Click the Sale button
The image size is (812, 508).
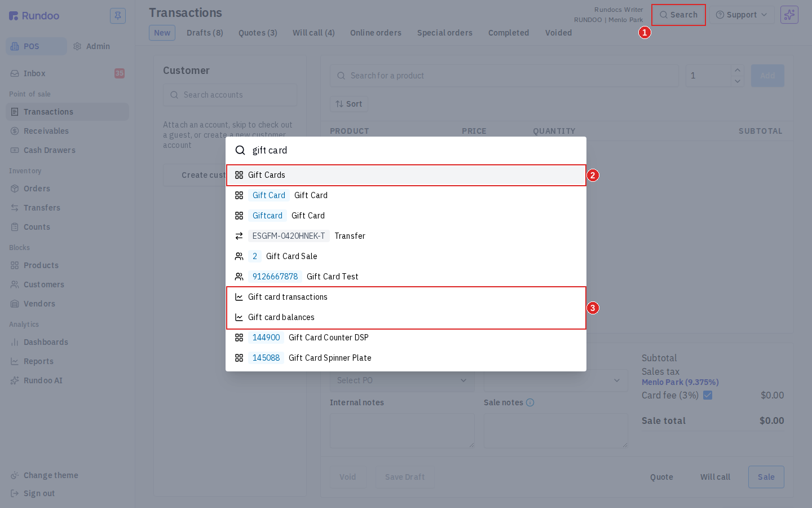pos(766,477)
